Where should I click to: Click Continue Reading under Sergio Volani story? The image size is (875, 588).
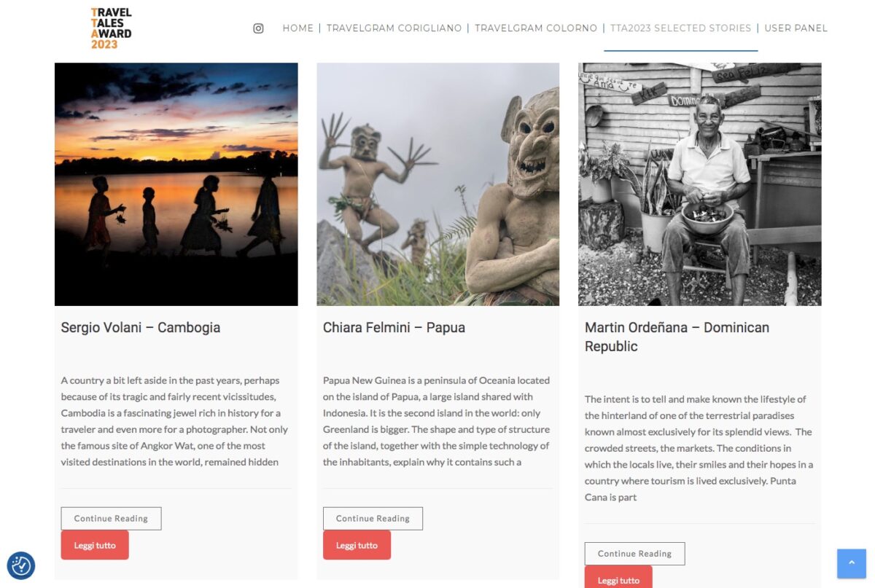111,519
